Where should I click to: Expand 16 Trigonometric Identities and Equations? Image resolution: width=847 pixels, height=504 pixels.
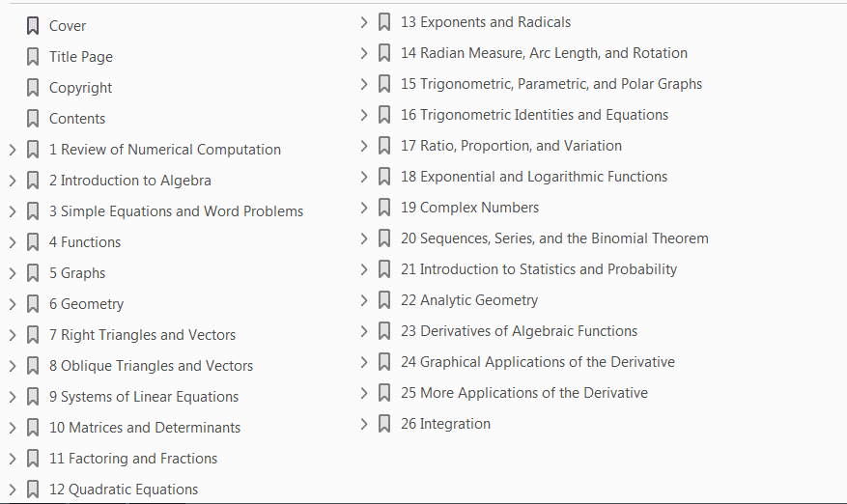pos(363,115)
